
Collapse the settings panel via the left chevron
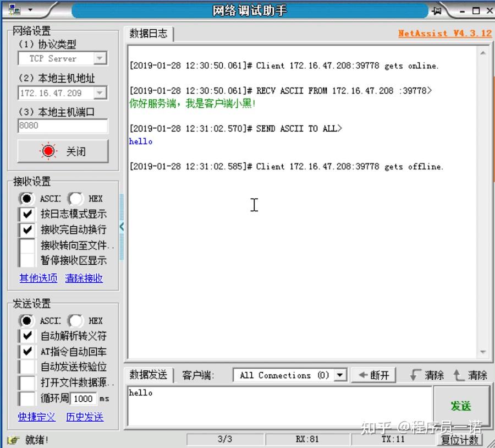pyautogui.click(x=121, y=226)
